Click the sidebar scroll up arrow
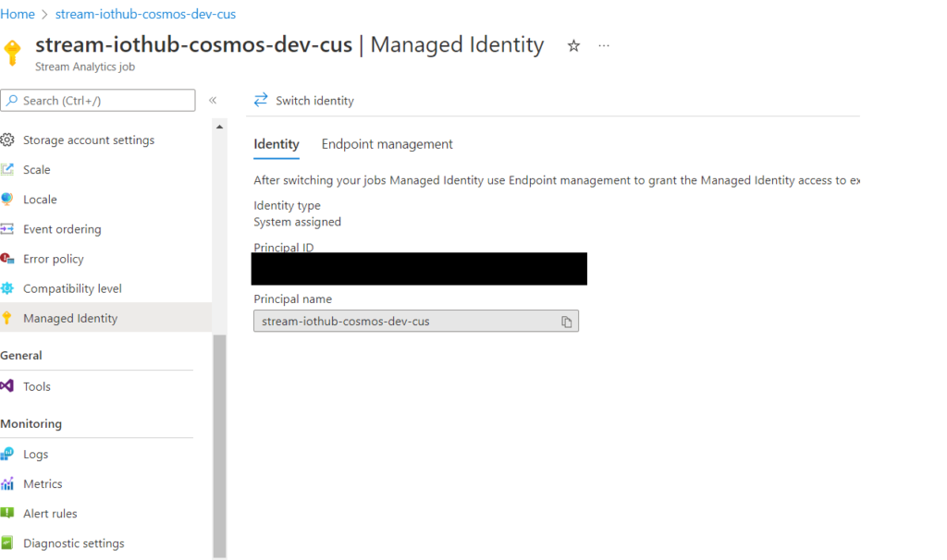The width and height of the screenshot is (947, 560). 219,127
